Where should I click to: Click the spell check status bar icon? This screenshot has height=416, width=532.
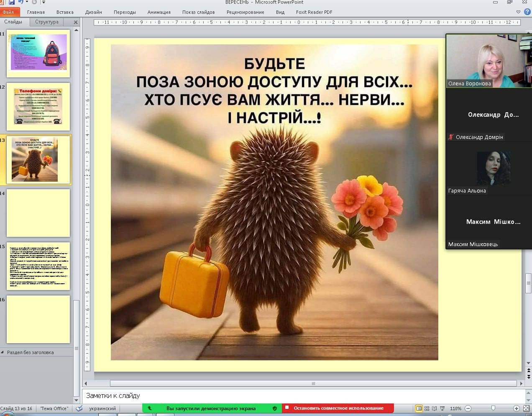[x=79, y=408]
